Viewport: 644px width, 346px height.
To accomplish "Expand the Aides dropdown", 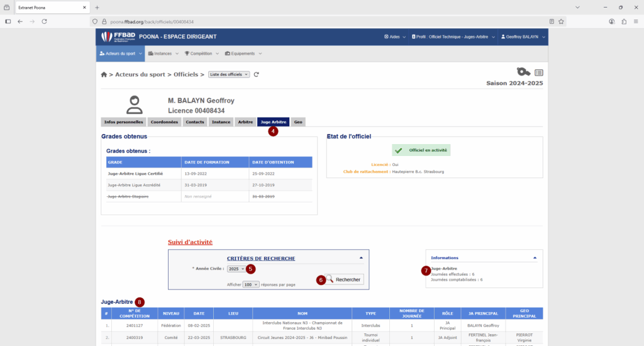I will 395,36.
